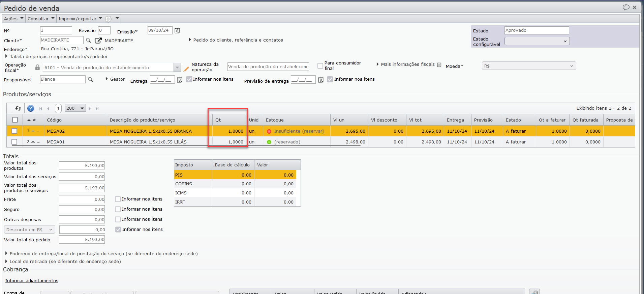Sort by the # column header
The image size is (644, 294).
33,120
